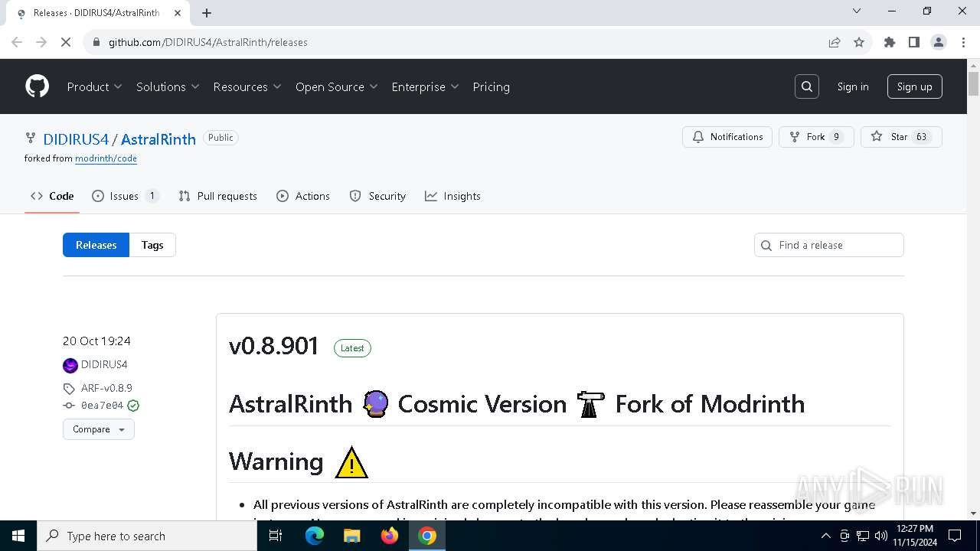Screen dimensions: 980x551
Task: Click the ARF-v0.8.9 tag icon
Action: (x=69, y=388)
